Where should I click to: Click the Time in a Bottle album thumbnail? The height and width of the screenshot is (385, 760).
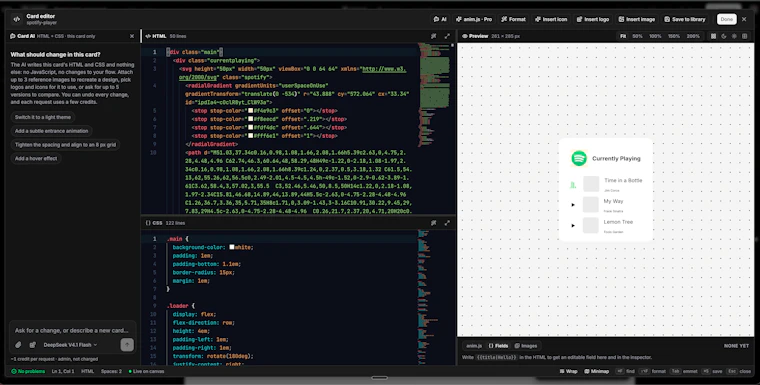(x=591, y=184)
